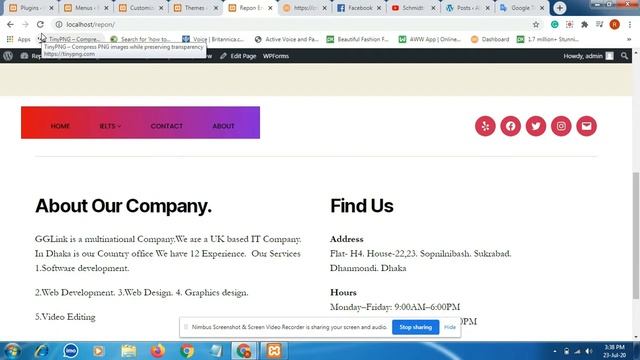Open the Facebook social icon
The height and width of the screenshot is (360, 640).
coord(510,126)
